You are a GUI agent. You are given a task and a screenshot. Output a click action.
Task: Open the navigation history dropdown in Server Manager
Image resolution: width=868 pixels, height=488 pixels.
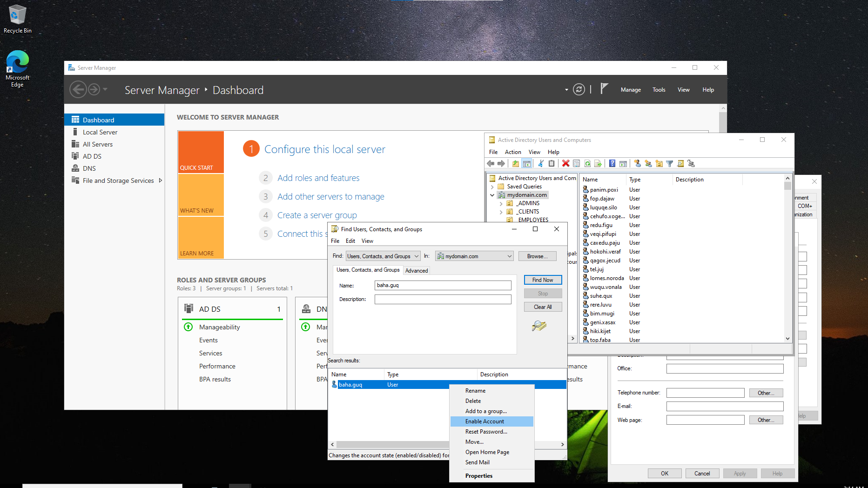(x=105, y=89)
